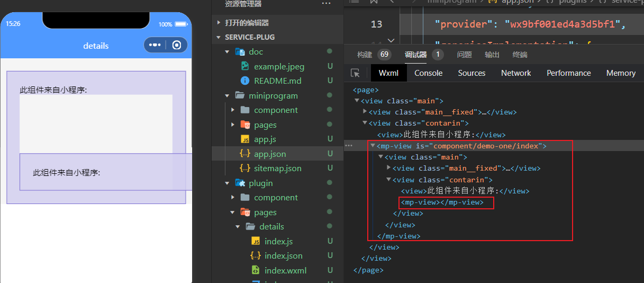644x283 pixels.
Task: Click the <page> opening tag line
Action: tap(366, 90)
